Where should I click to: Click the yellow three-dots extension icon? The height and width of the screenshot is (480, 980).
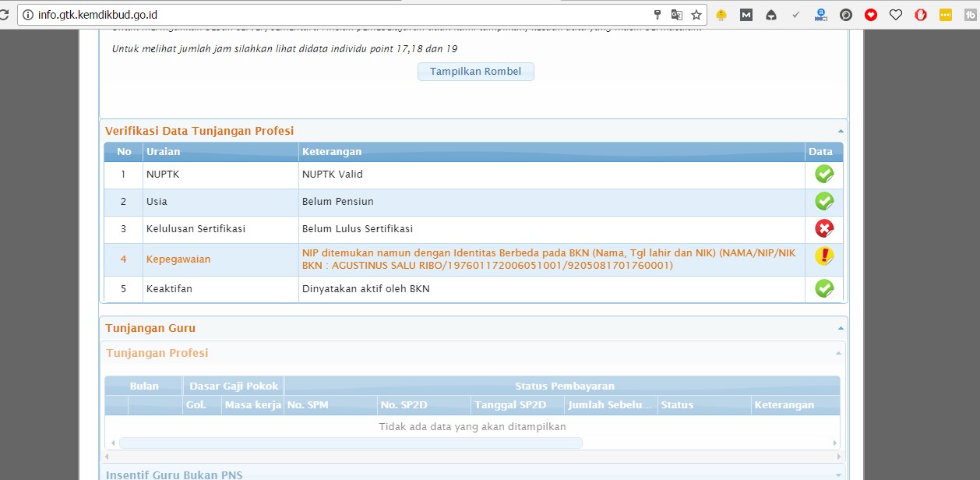pos(946,14)
